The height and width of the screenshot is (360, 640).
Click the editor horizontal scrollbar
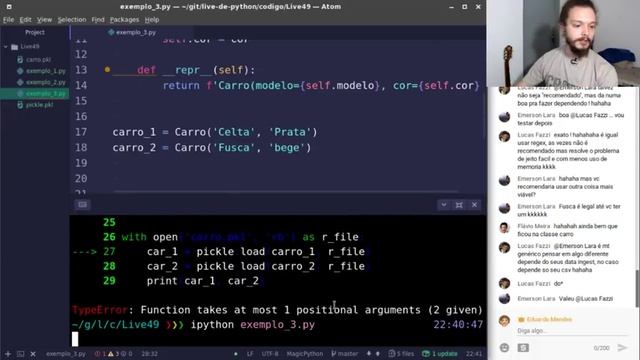coord(286,191)
